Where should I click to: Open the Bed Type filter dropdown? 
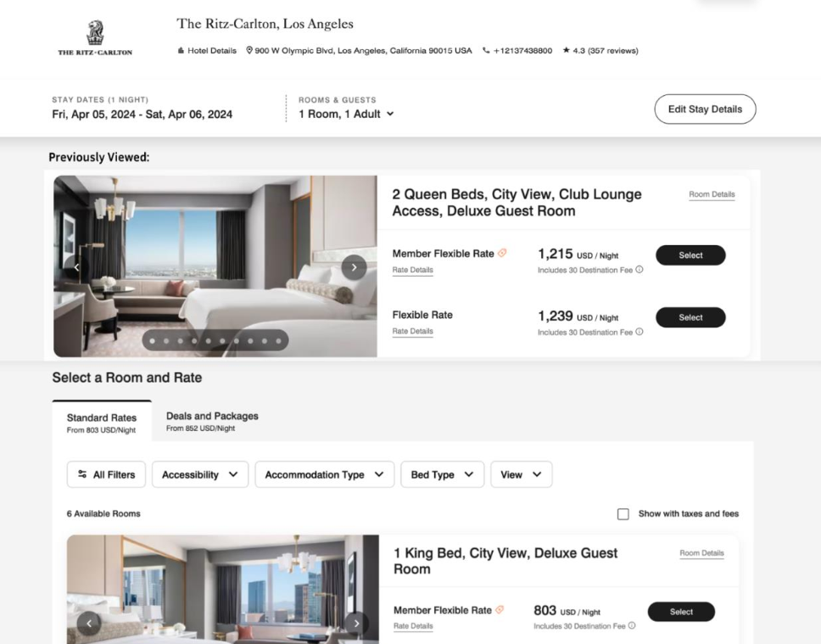tap(443, 474)
